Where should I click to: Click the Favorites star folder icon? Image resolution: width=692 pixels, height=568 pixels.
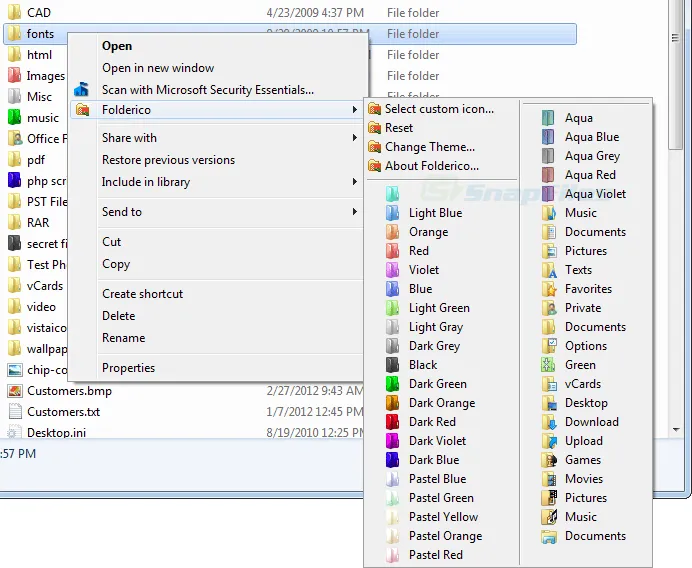pyautogui.click(x=549, y=289)
